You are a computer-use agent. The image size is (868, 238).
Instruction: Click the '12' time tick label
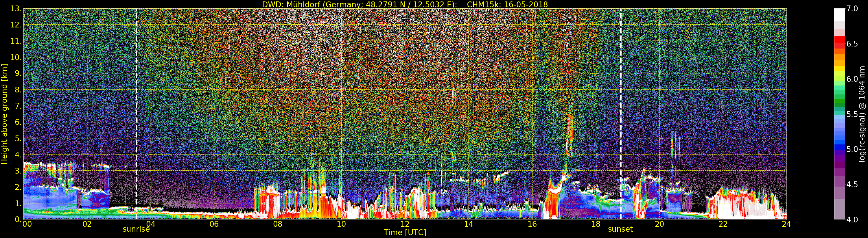[405, 224]
